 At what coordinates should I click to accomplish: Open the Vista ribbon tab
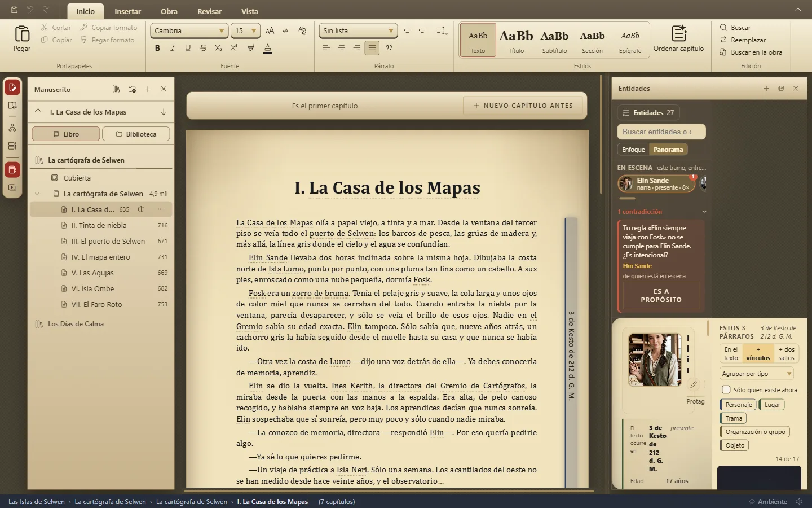(250, 11)
